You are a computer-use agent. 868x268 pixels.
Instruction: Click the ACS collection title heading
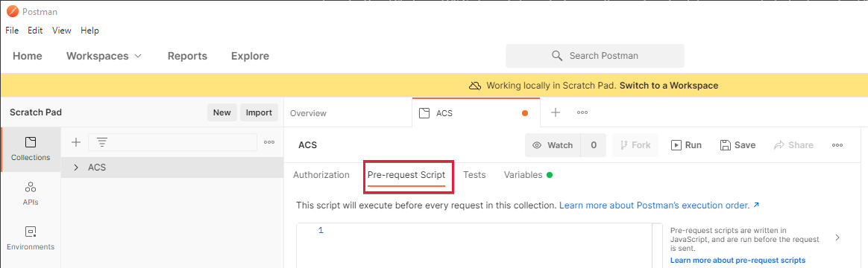click(x=308, y=144)
